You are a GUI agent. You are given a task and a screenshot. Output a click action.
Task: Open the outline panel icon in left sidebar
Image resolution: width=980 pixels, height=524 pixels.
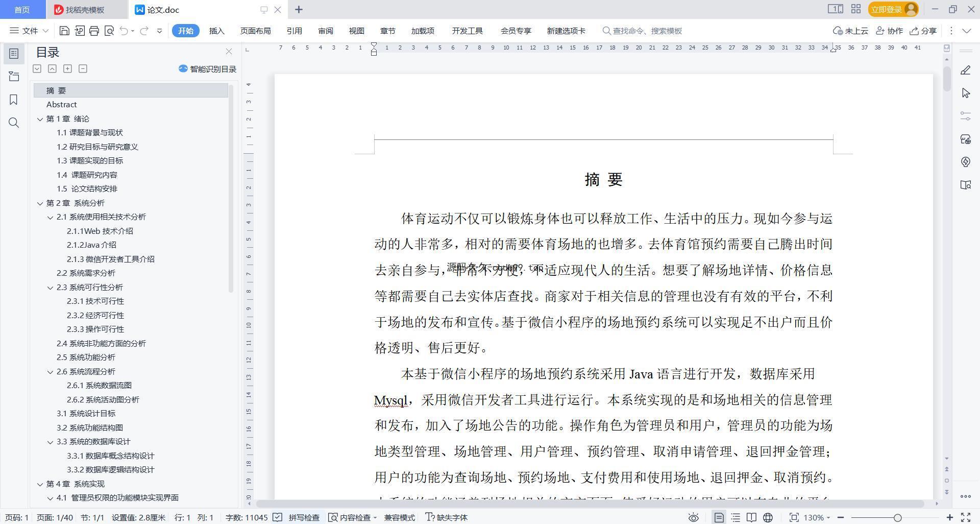[14, 53]
